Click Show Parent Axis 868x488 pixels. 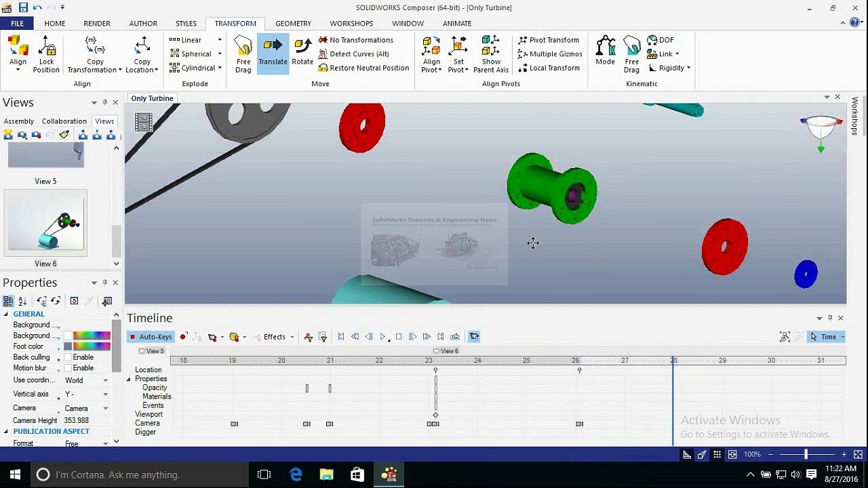491,54
